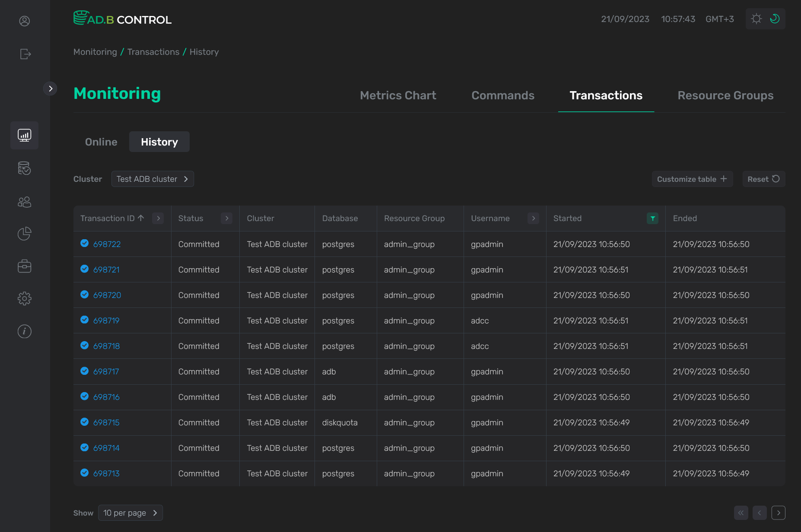Select the pie chart sidebar icon

24,234
